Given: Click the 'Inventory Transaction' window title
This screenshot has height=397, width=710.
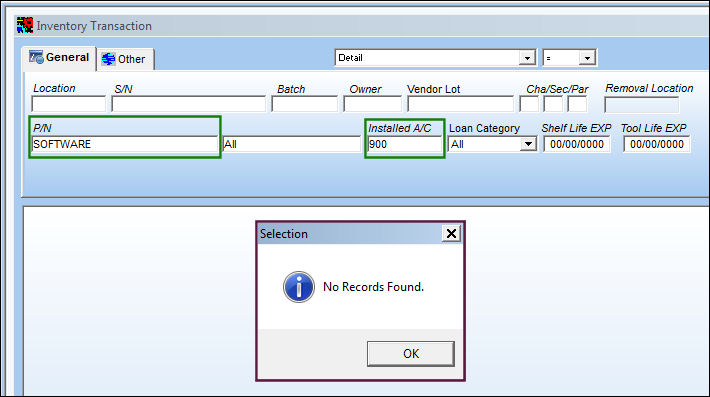Looking at the screenshot, I should coord(94,26).
